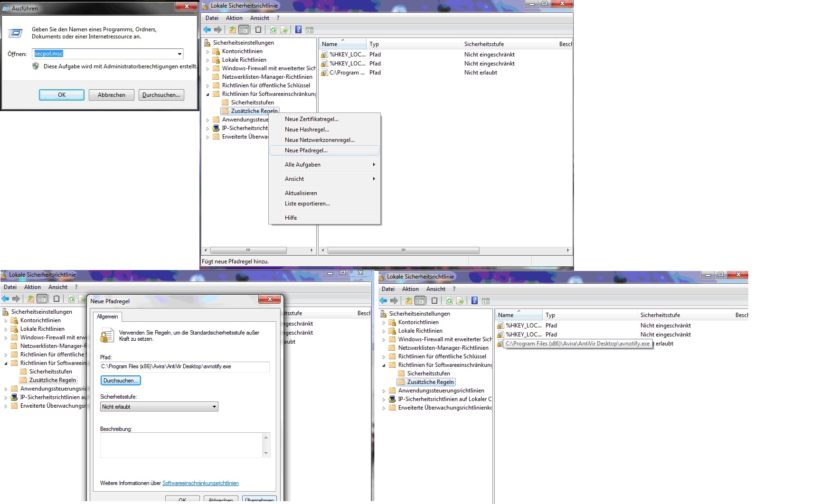This screenshot has width=820, height=504.
Task: Click the Sicherheitsstufe column header in the avnotify tooltip window
Action: [x=685, y=315]
